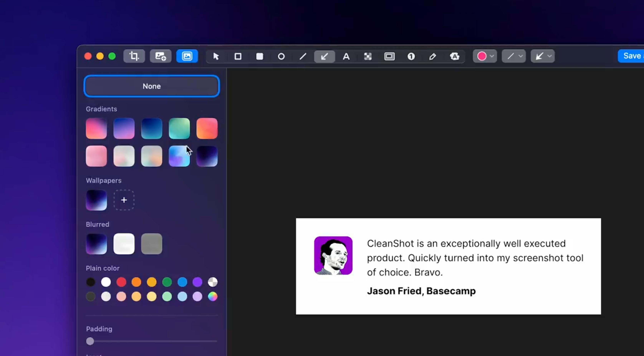Screen dimensions: 644x356
Task: Select the dark purple blurred background
Action: 96,244
